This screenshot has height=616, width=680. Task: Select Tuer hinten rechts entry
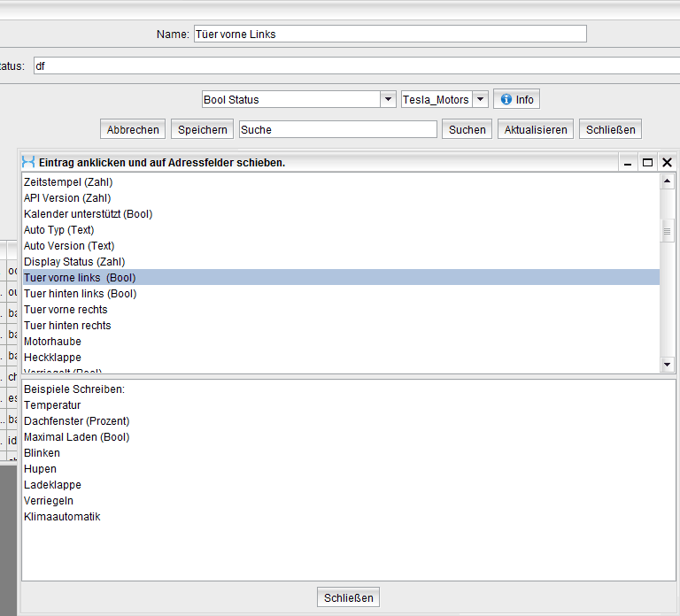(341, 326)
